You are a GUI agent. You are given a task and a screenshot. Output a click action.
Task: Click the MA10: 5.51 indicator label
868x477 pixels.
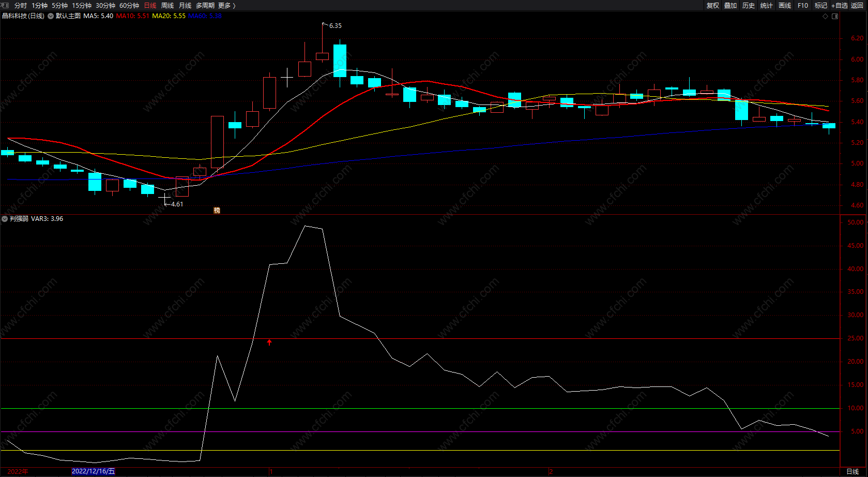(133, 16)
